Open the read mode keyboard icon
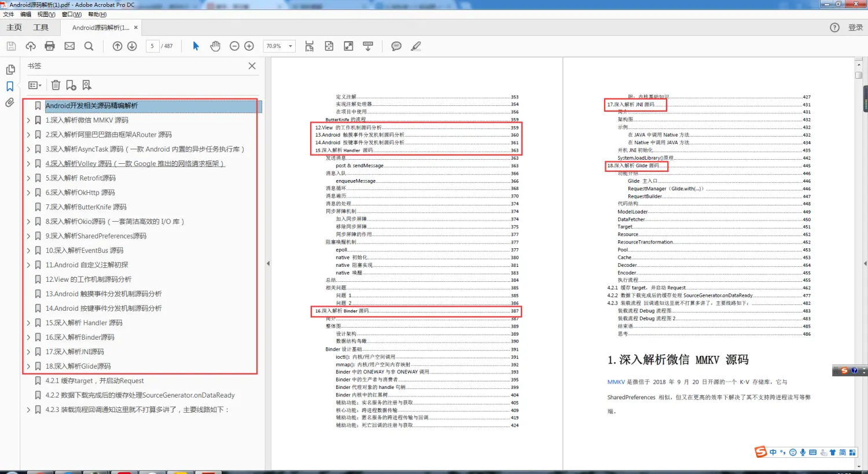Image resolution: width=868 pixels, height=474 pixels. [x=367, y=46]
